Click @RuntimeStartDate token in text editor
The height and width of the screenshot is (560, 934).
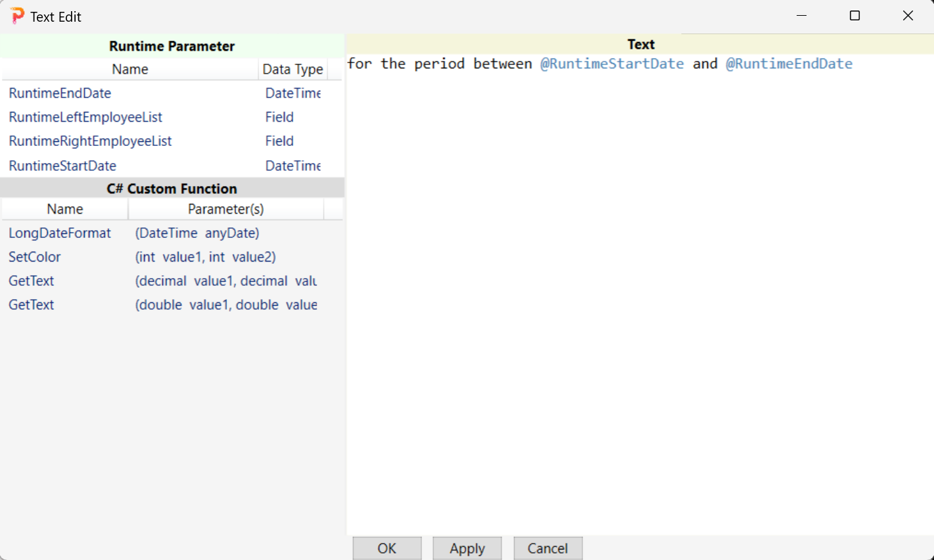click(612, 64)
